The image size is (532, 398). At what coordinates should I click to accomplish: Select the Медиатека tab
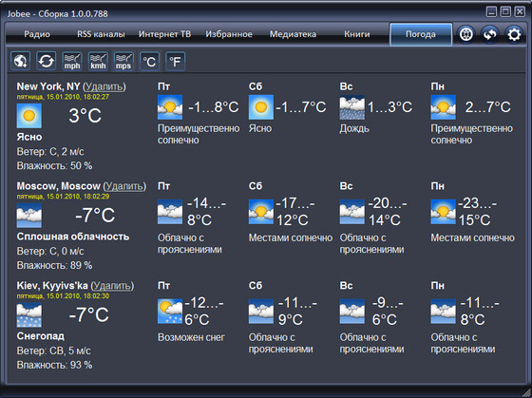[293, 34]
